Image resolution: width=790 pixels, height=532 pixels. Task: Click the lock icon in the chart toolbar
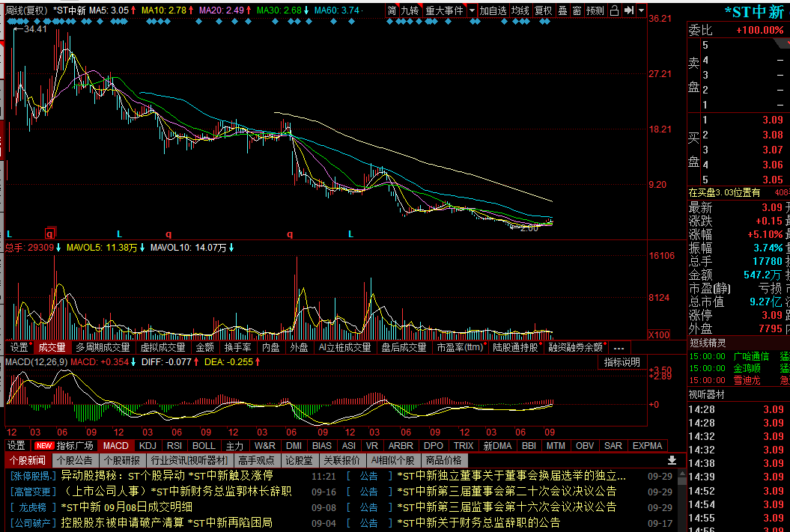coord(614,10)
